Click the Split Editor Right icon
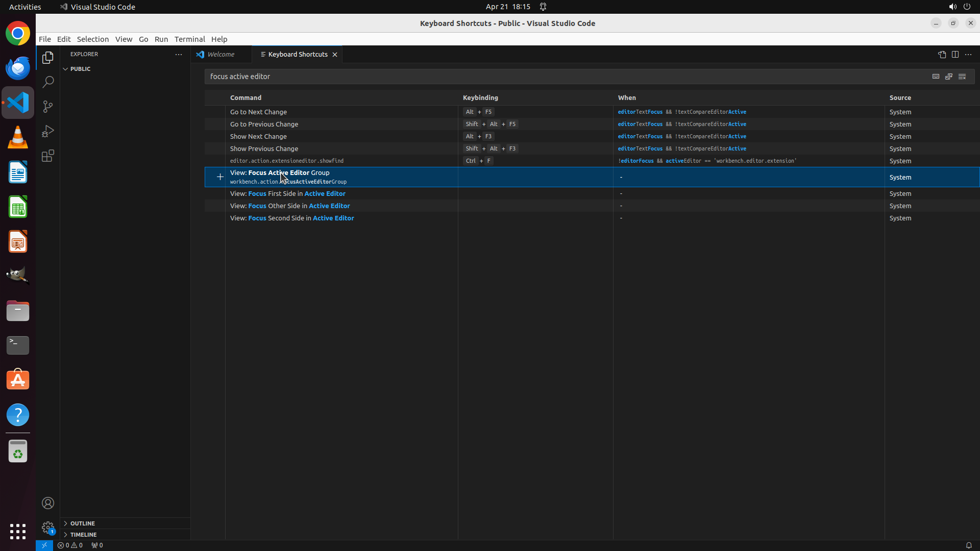This screenshot has height=551, width=980. point(955,54)
